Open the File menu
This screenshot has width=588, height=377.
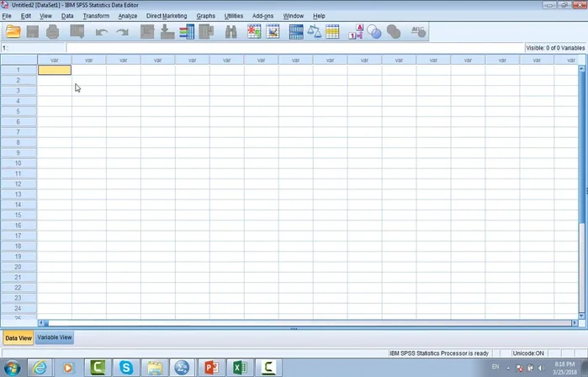click(7, 16)
